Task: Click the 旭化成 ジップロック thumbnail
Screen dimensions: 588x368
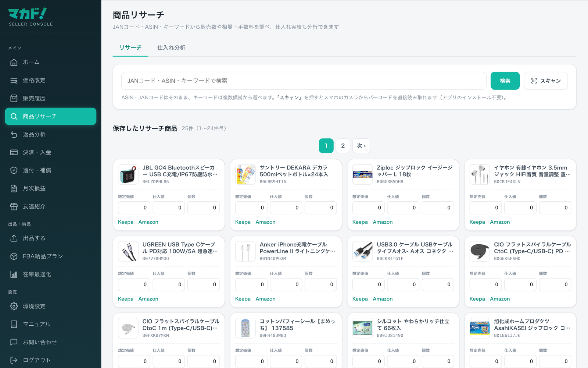Action: (x=480, y=328)
